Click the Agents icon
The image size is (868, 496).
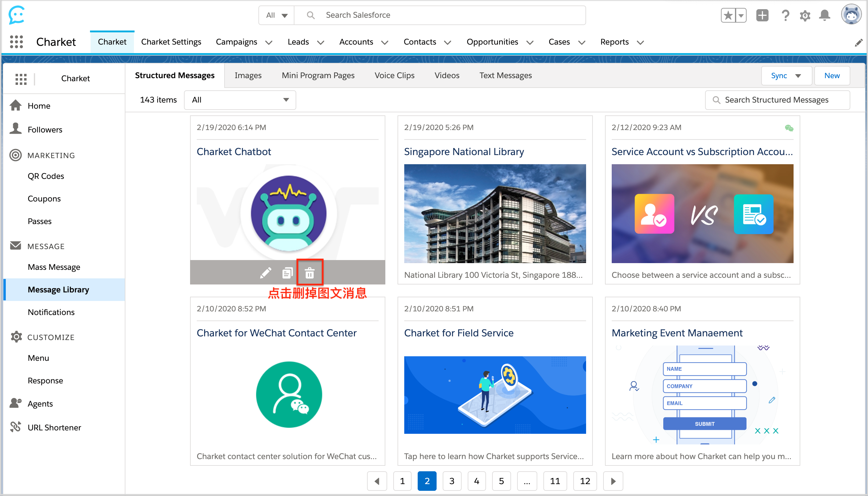(x=16, y=403)
